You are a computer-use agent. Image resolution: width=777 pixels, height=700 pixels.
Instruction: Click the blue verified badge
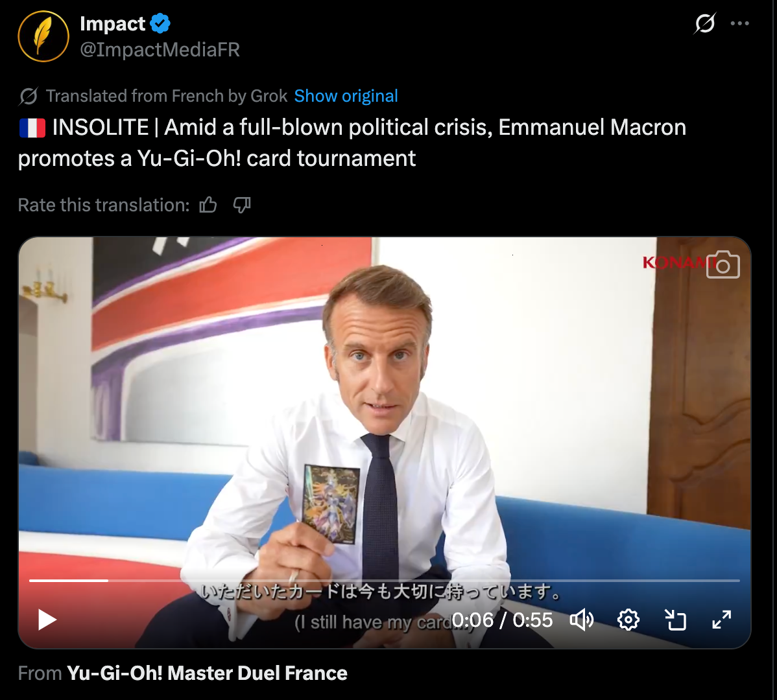pos(160,23)
